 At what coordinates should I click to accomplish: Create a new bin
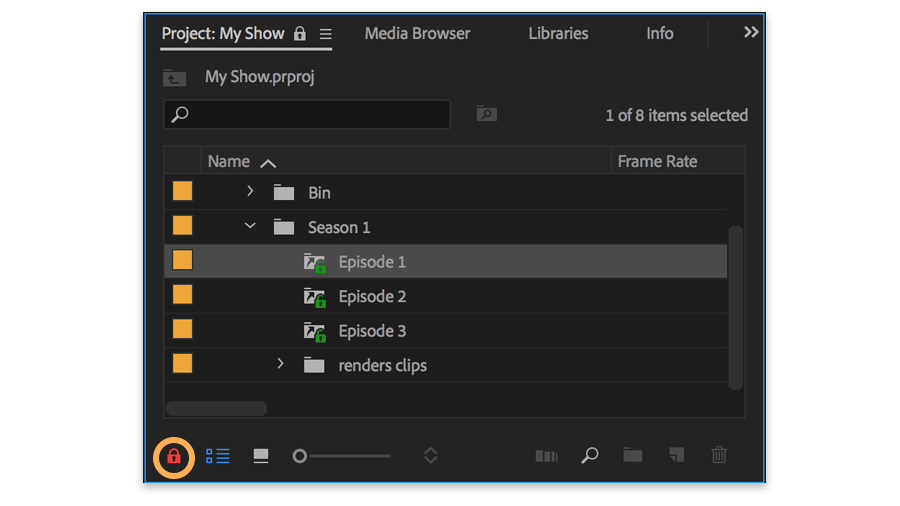pyautogui.click(x=633, y=456)
